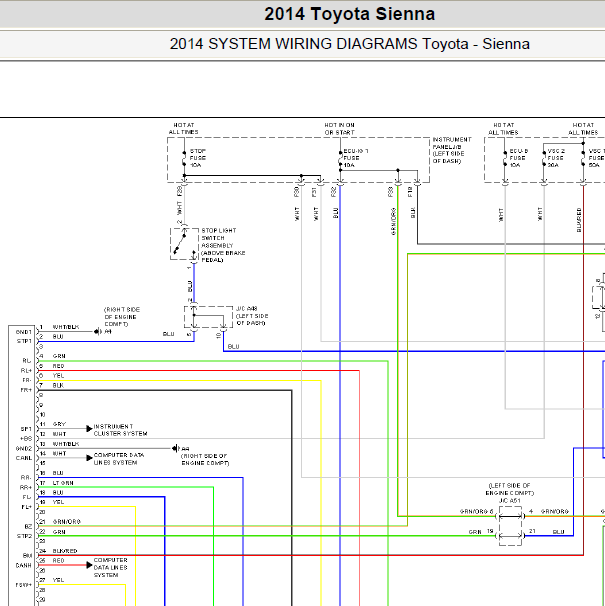Click 'COMPUTER DATA LINES SYSTEM' beside CANL pin 14

[x=119, y=459]
